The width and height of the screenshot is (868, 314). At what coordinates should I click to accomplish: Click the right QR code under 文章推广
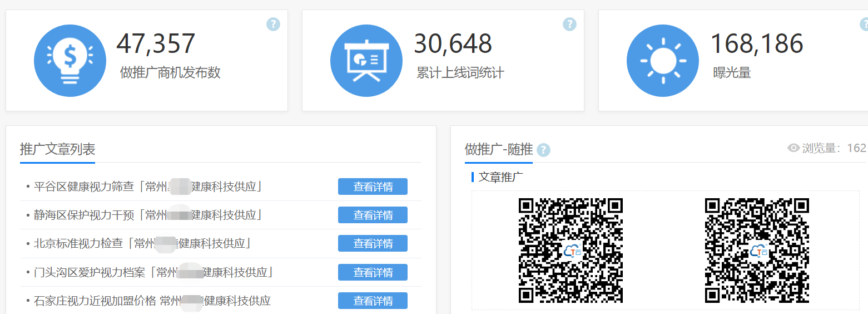click(x=757, y=251)
